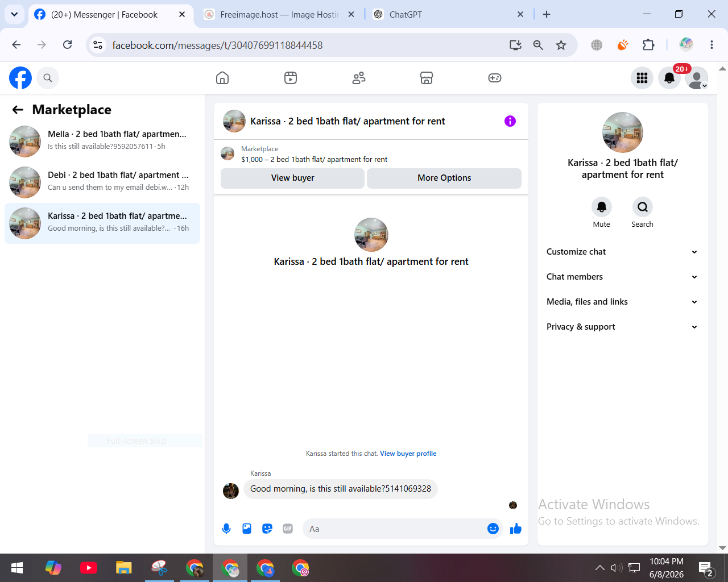Open File Explorer from the taskbar
728x582 pixels.
click(124, 568)
